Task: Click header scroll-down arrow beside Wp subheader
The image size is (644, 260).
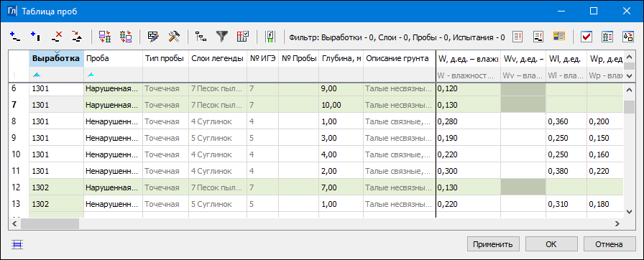Action: point(629,75)
